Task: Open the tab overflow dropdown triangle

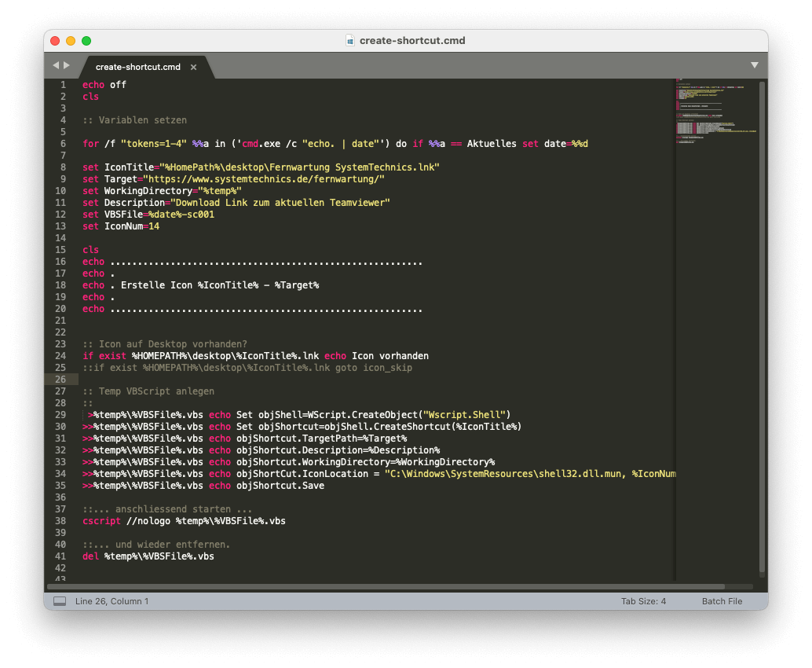Action: point(754,65)
